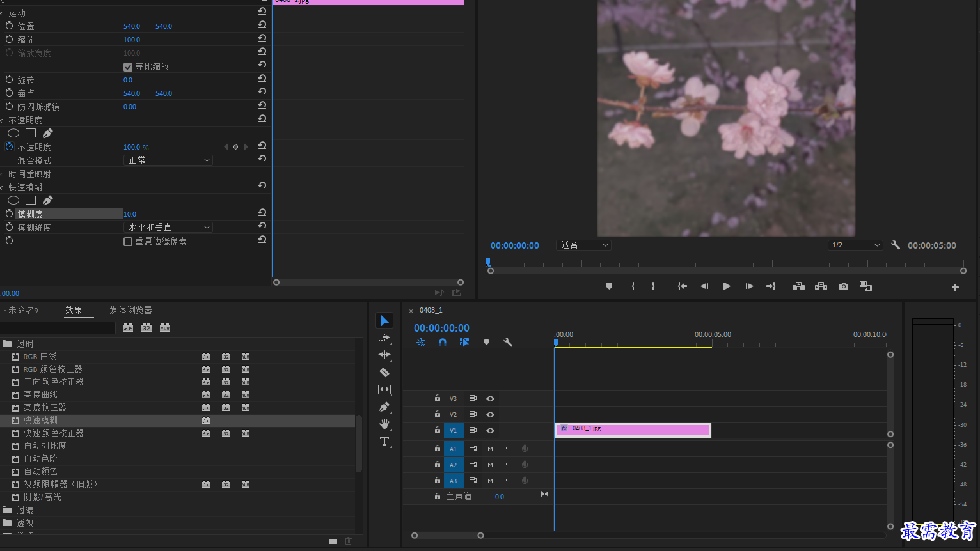Export frame with camera icon
This screenshot has height=551, width=980.
pyautogui.click(x=844, y=286)
